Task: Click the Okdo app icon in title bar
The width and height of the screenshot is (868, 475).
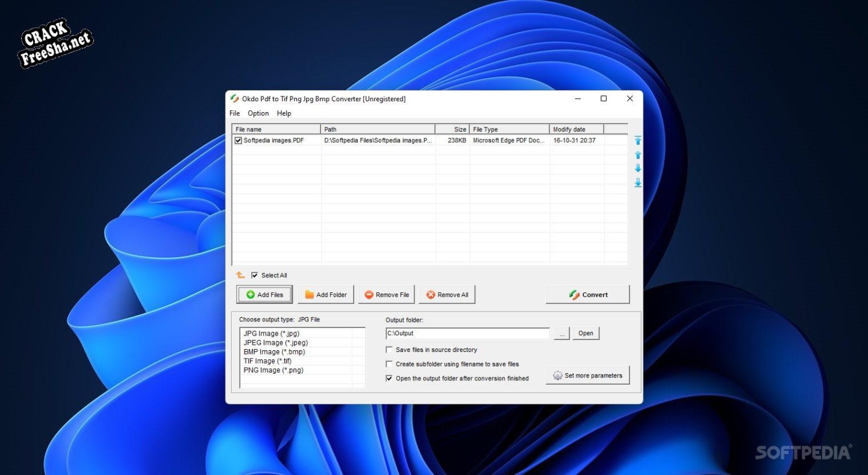Action: (234, 99)
